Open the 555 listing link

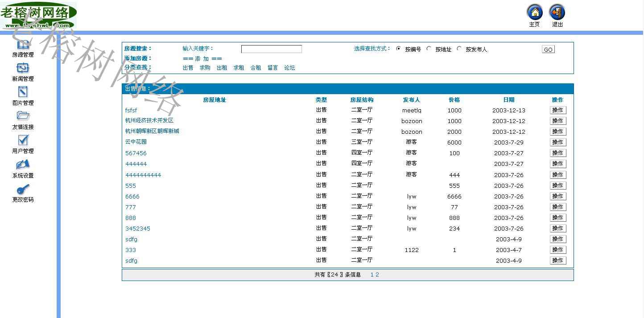(131, 186)
